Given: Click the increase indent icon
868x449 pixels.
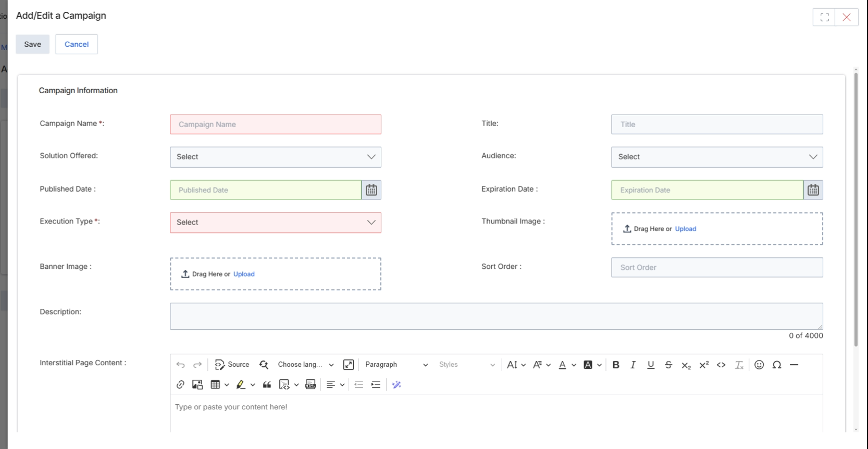Looking at the screenshot, I should tap(376, 384).
